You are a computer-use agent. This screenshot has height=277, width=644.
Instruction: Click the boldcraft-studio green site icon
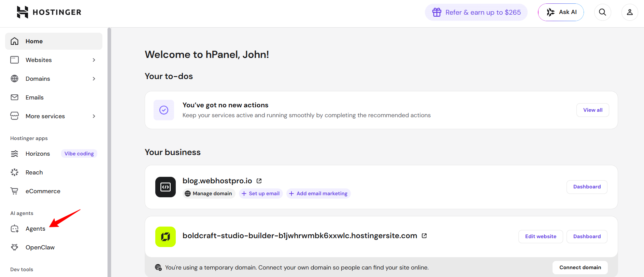click(166, 237)
